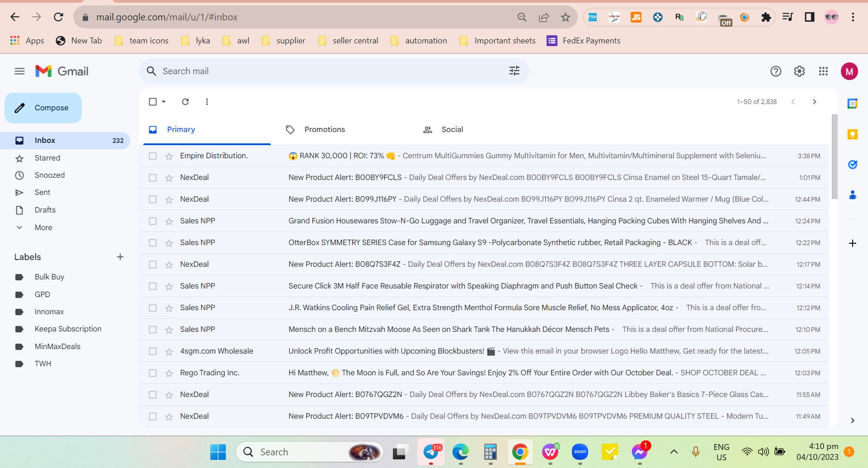
Task: Reload the browser page
Action: tap(58, 17)
